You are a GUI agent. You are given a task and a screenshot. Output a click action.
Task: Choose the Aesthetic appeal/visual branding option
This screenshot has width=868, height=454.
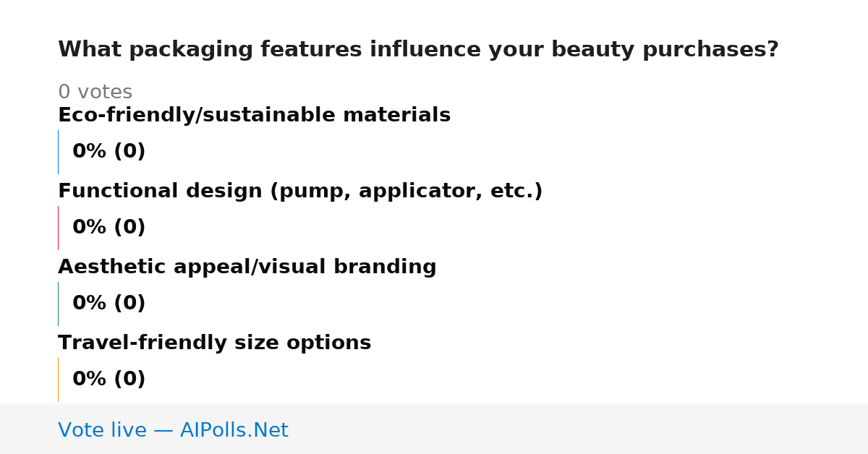coord(247,267)
